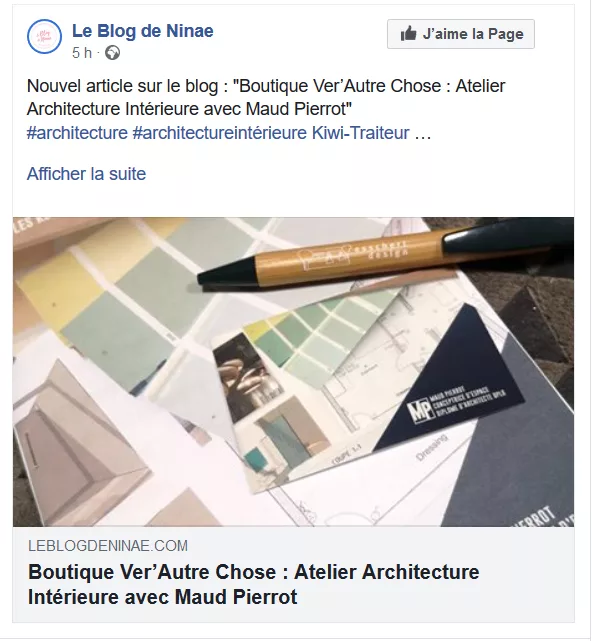This screenshot has height=641, width=593.
Task: Expand the truncated text ellipsis after Kiwi-Traiteur
Action: click(423, 134)
